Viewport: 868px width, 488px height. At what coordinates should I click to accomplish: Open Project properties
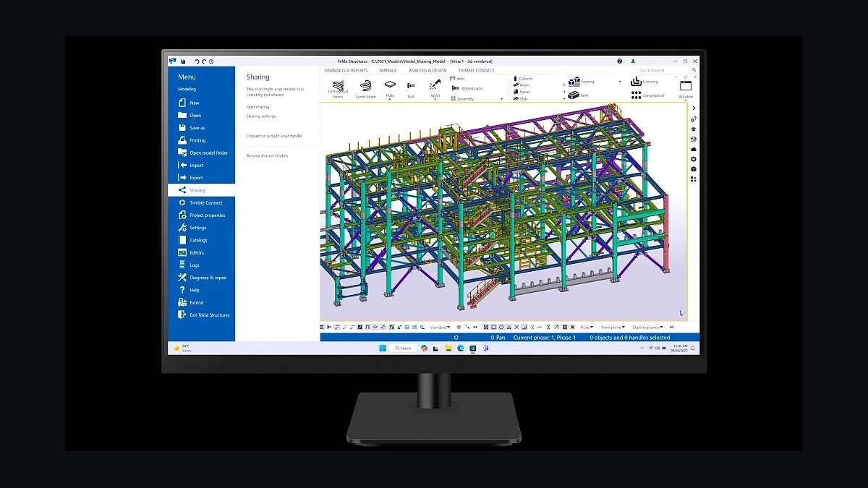click(x=201, y=215)
